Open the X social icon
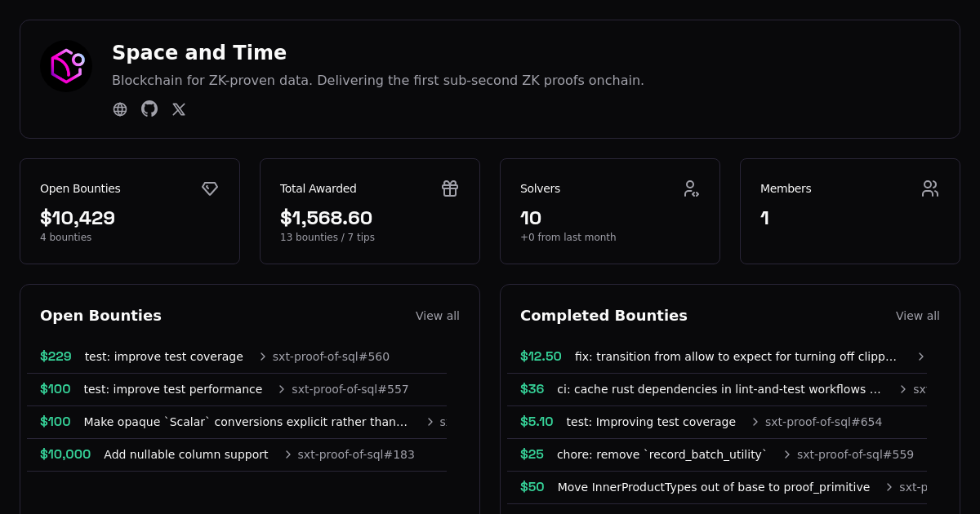 [x=179, y=109]
